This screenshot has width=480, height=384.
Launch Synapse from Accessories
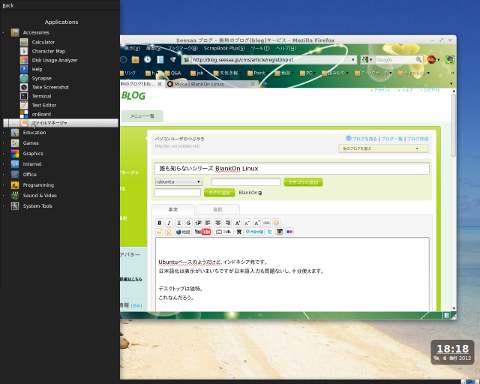(x=36, y=78)
